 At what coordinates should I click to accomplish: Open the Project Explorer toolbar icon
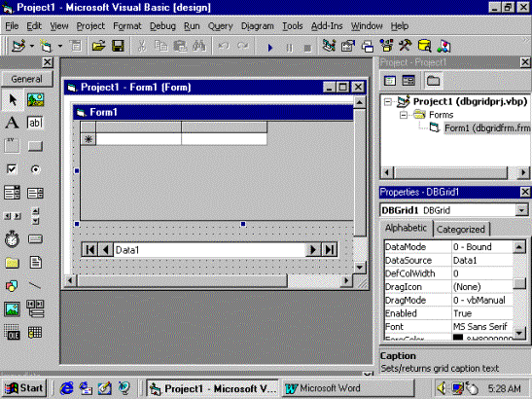pos(329,46)
